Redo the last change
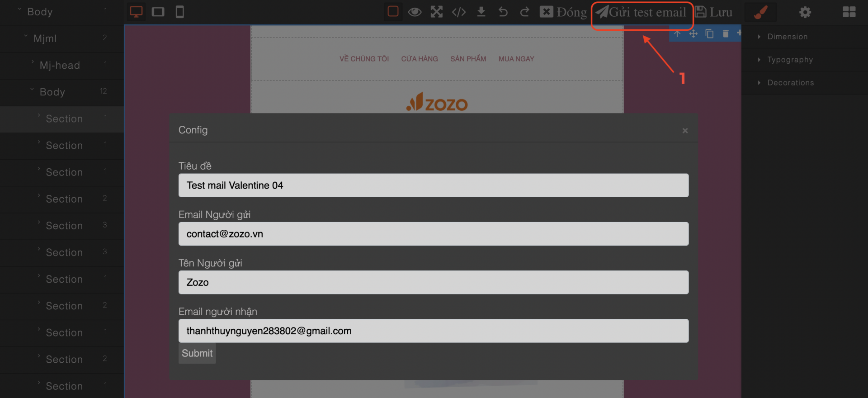 524,12
